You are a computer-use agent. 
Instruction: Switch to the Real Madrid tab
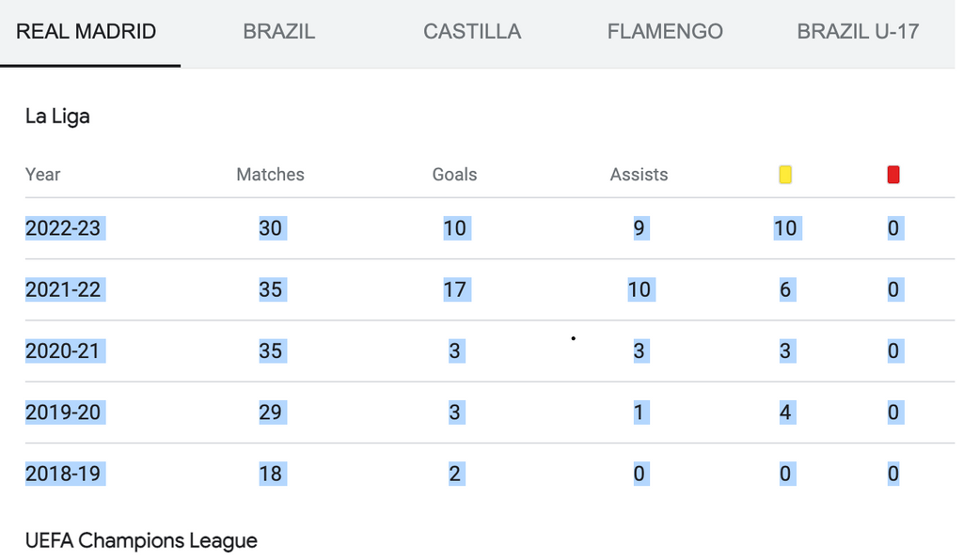[87, 31]
